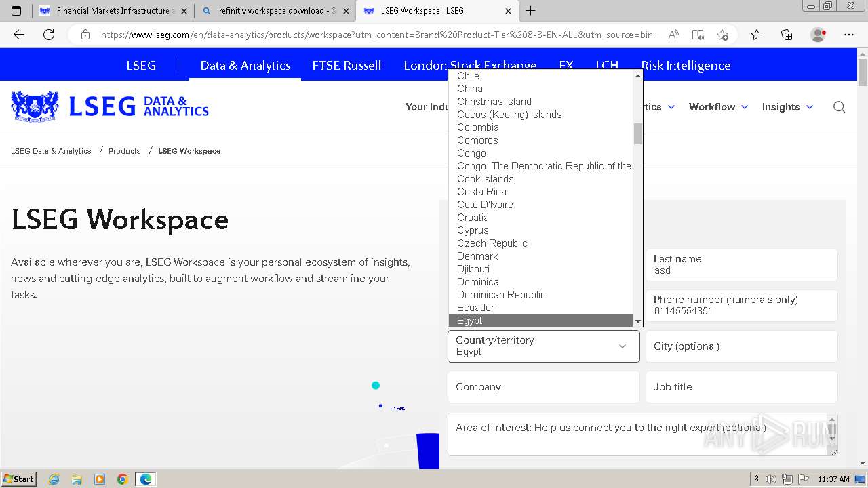Viewport: 868px width, 488px height.
Task: Select Colombia in the country list
Action: 478,127
